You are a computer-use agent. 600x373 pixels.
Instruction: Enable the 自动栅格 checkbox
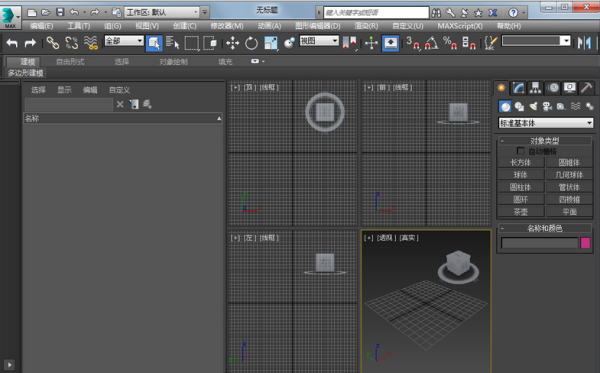[x=520, y=151]
